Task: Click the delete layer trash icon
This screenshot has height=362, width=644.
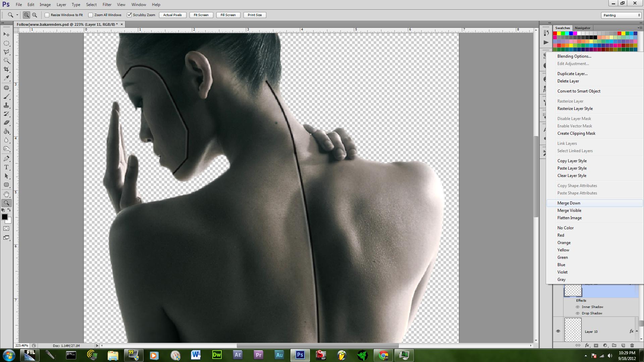Action: [632, 345]
